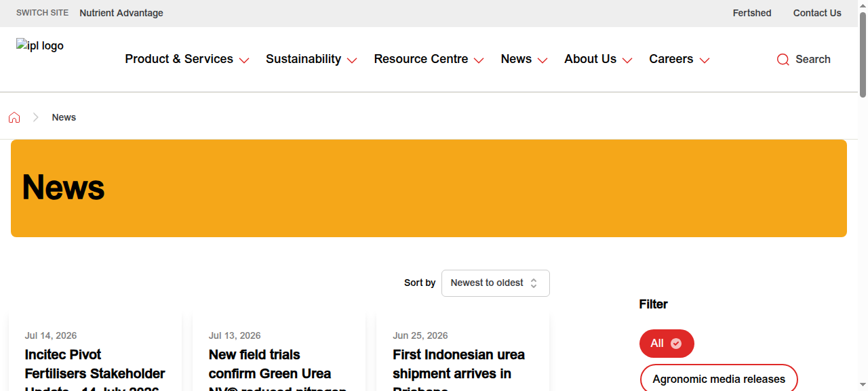Expand the News dropdown menu
This screenshot has height=391, width=868.
click(x=524, y=59)
